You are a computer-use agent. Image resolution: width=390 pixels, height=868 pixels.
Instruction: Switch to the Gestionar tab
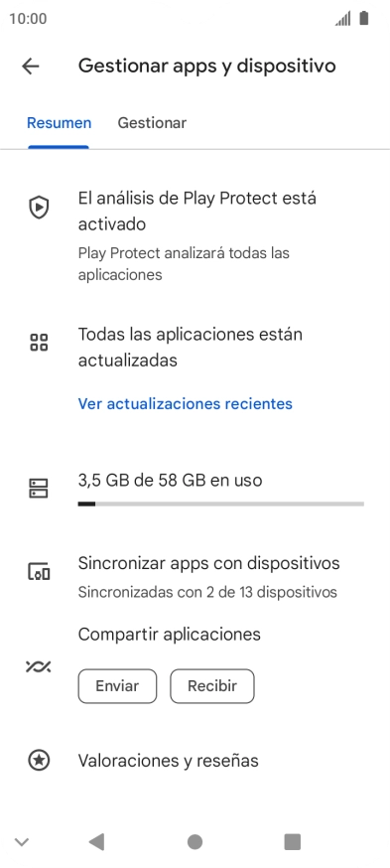152,123
